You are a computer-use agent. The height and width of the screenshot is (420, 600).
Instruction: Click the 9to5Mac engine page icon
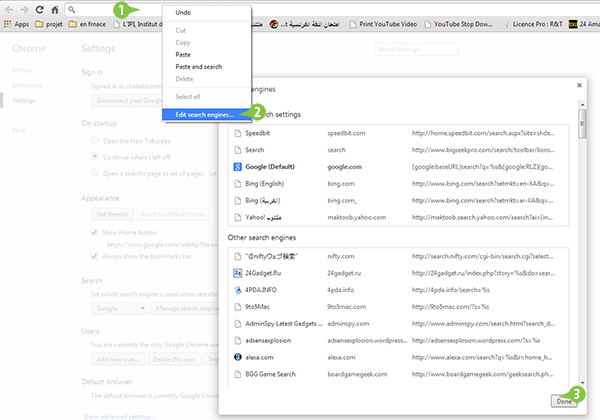238,307
